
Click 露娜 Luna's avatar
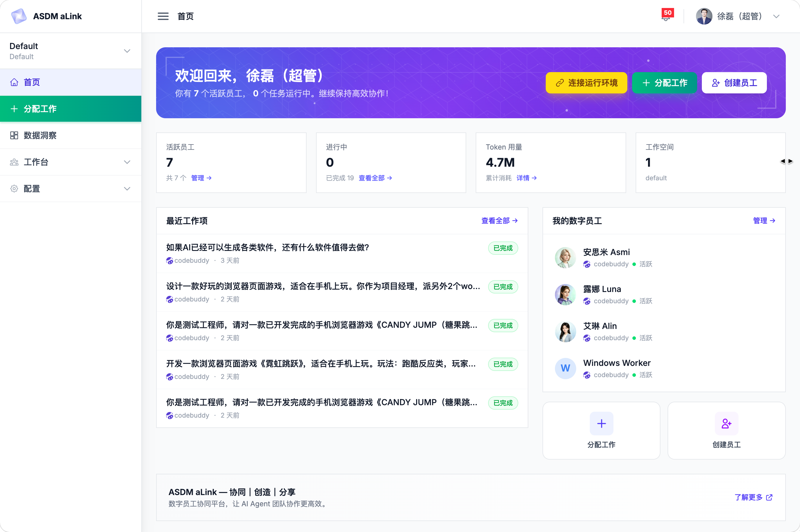tap(565, 294)
